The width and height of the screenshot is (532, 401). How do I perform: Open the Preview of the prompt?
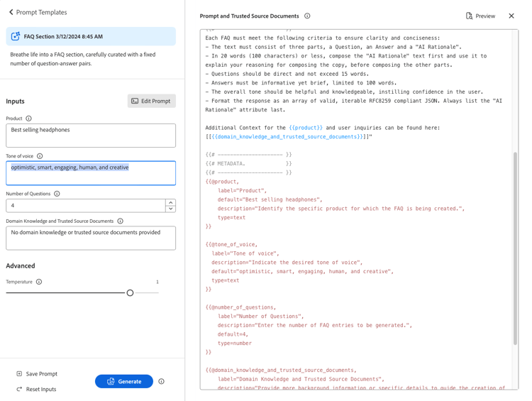pos(480,16)
